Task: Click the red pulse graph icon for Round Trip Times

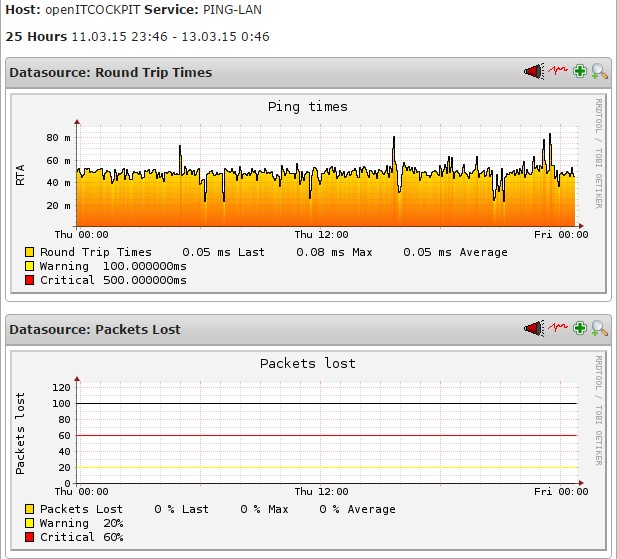Action: click(558, 70)
